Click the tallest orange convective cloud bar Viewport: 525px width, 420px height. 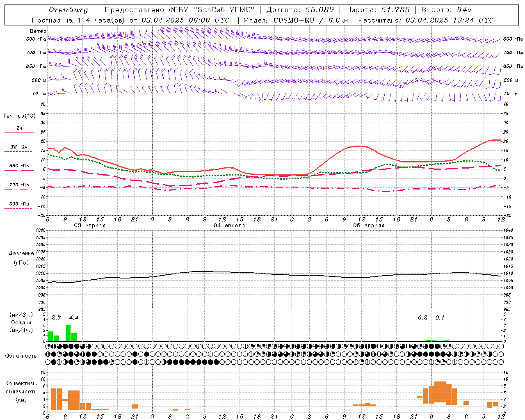coord(440,393)
